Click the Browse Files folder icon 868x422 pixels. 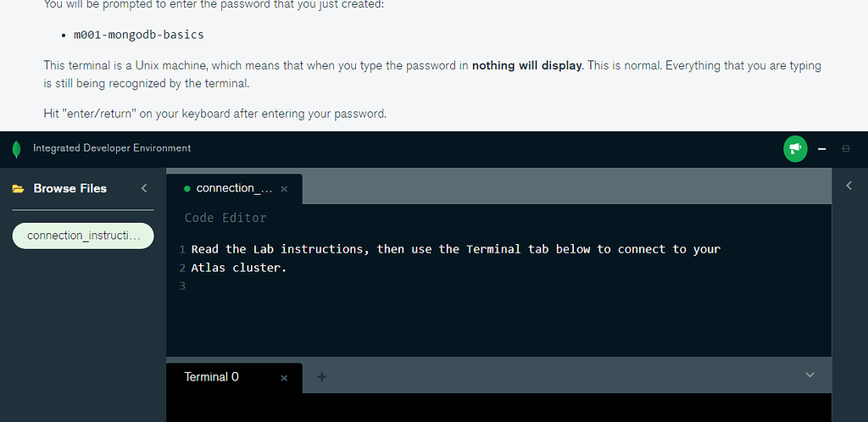18,188
